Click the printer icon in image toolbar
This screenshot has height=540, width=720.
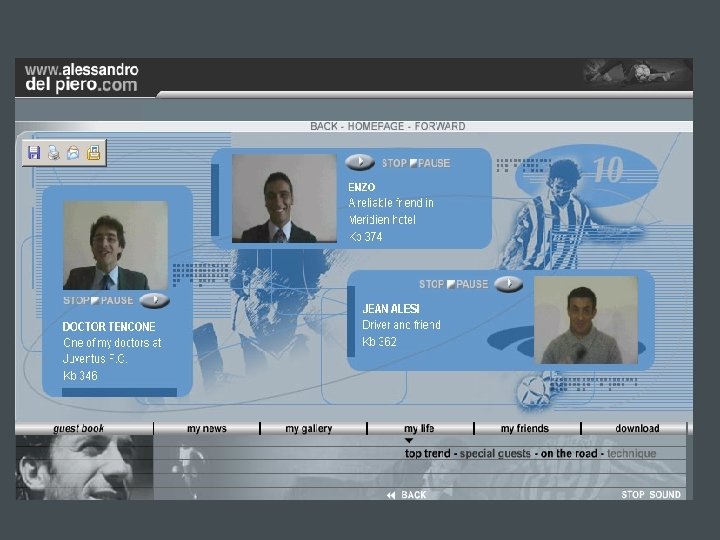pos(54,152)
